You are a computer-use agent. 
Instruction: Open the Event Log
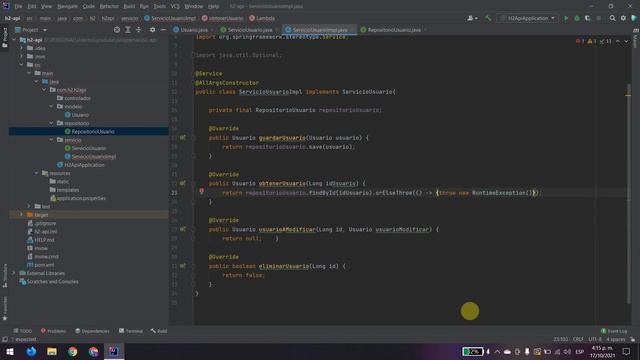614,331
